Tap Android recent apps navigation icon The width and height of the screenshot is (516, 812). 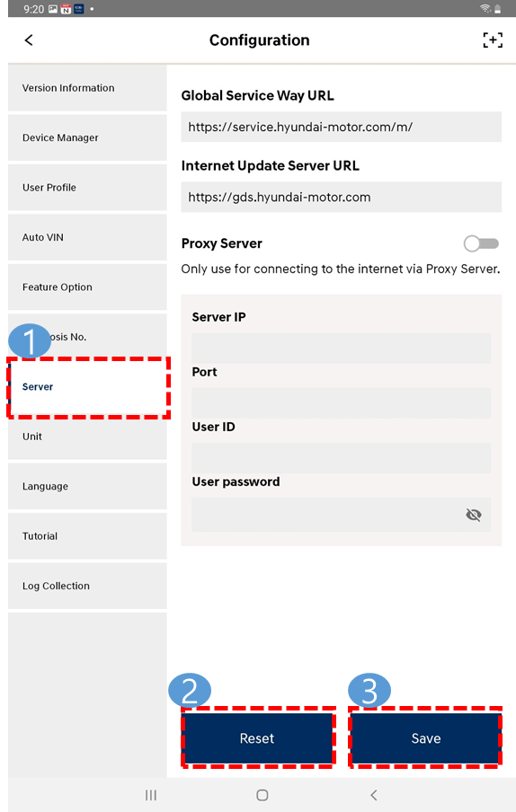pyautogui.click(x=151, y=795)
